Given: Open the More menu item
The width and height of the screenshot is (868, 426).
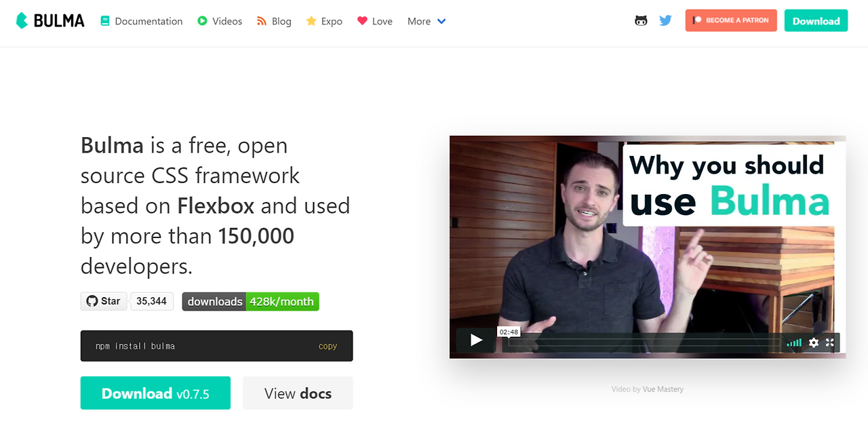Looking at the screenshot, I should [x=427, y=21].
